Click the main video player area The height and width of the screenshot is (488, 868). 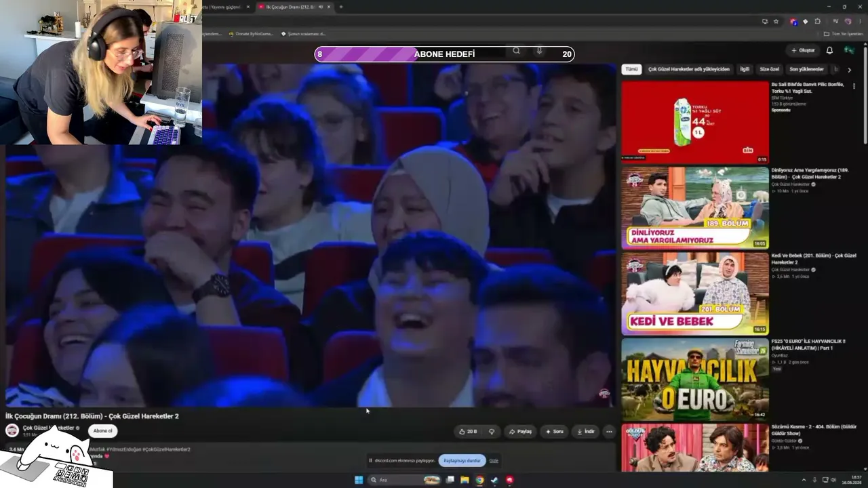(311, 235)
